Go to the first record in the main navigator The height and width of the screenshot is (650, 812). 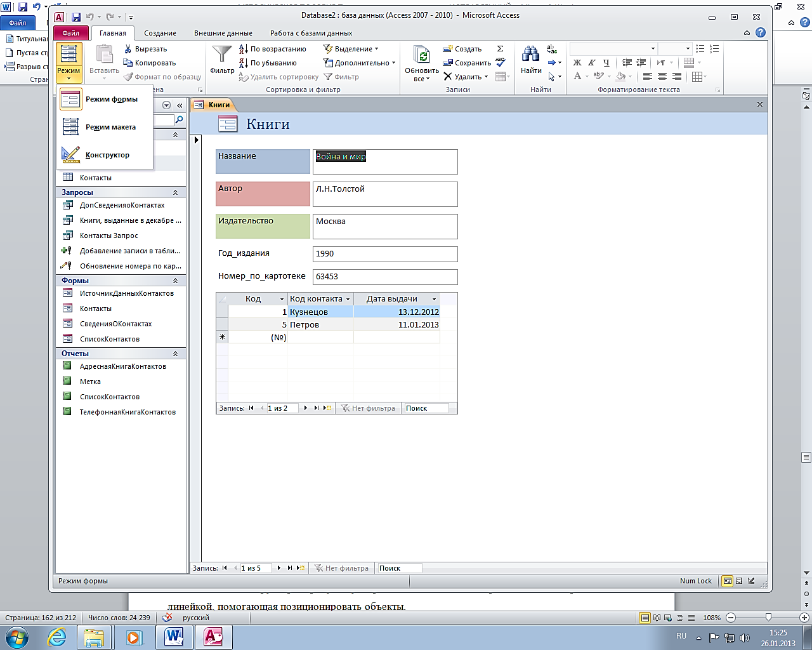(x=225, y=568)
